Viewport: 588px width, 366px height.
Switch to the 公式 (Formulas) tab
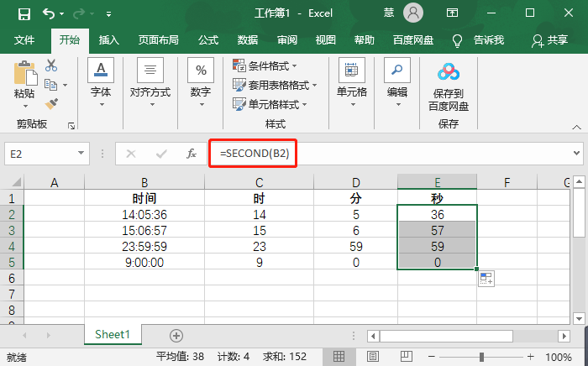[x=208, y=40]
